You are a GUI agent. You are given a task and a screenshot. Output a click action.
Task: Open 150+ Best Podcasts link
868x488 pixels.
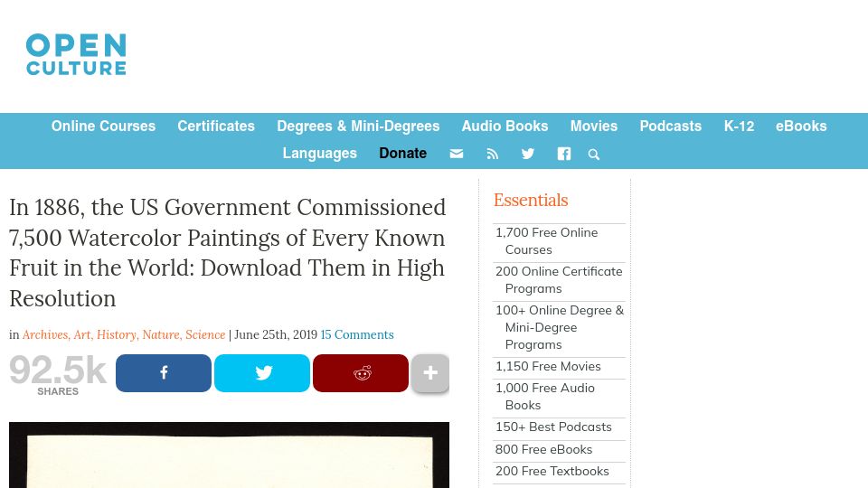(x=553, y=427)
